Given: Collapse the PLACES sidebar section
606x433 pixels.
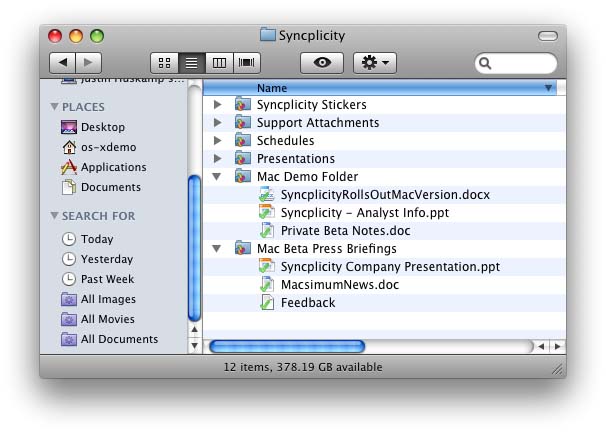Looking at the screenshot, I should coord(54,106).
